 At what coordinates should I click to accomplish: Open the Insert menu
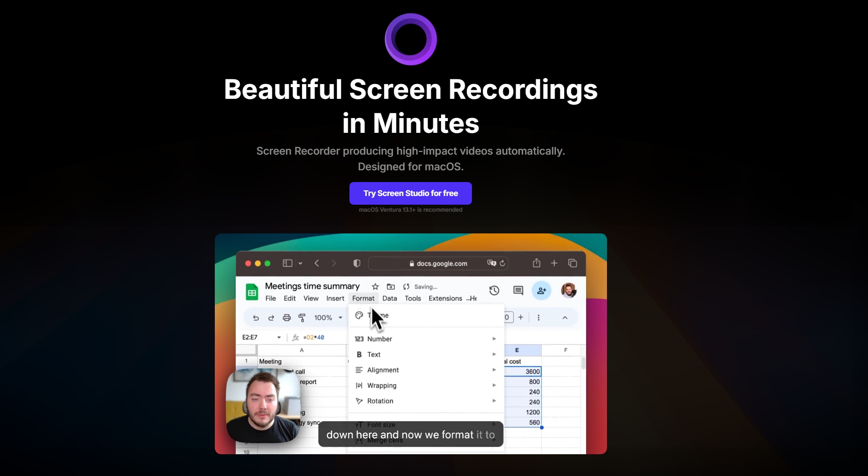click(x=335, y=298)
